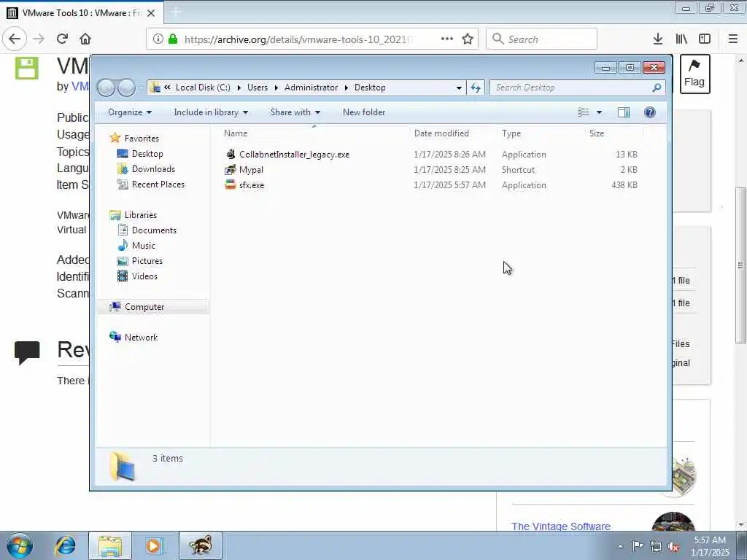Launch Internet Explorer from taskbar
Image resolution: width=747 pixels, height=560 pixels.
click(65, 545)
